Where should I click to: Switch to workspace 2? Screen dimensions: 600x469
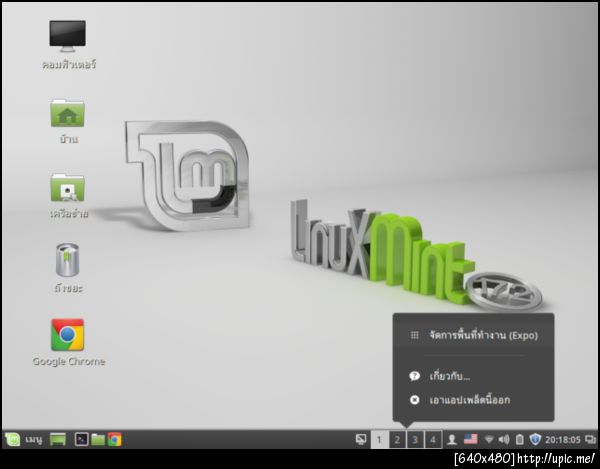[x=397, y=440]
